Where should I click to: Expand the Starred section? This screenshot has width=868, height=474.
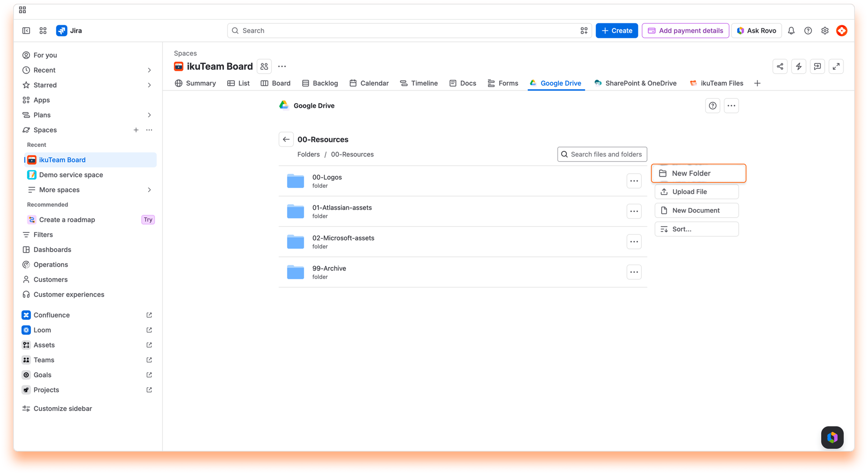[x=149, y=85]
